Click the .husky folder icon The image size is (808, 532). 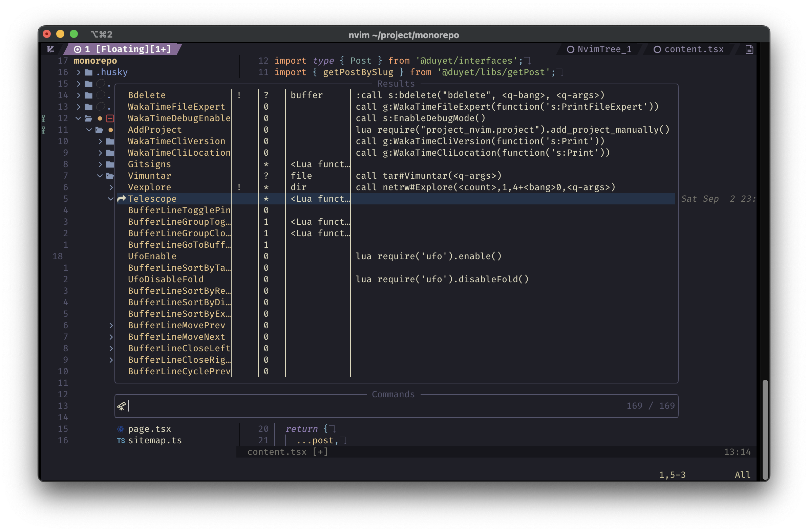point(89,72)
